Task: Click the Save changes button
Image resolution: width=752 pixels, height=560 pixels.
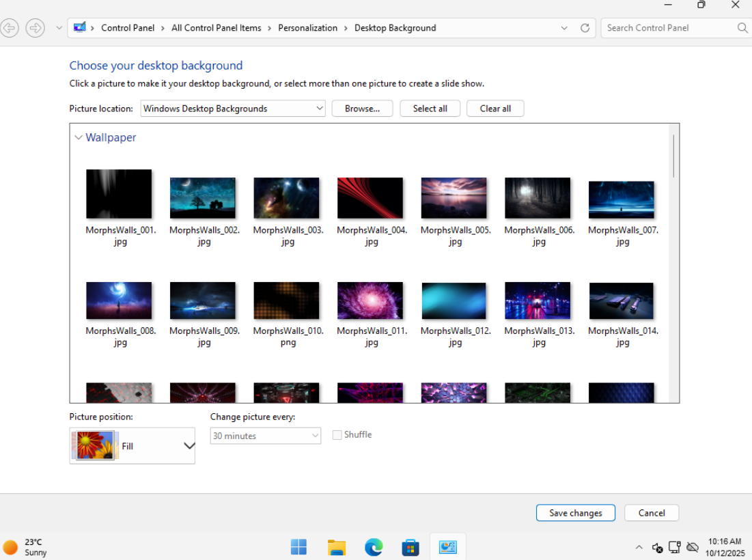Action: (575, 513)
